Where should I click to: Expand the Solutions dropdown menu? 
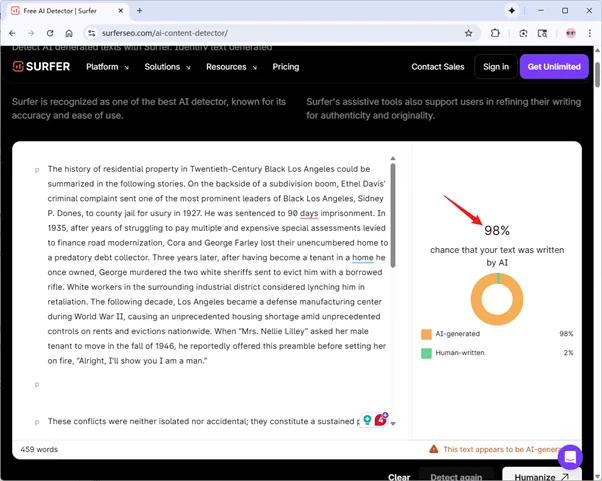[167, 67]
